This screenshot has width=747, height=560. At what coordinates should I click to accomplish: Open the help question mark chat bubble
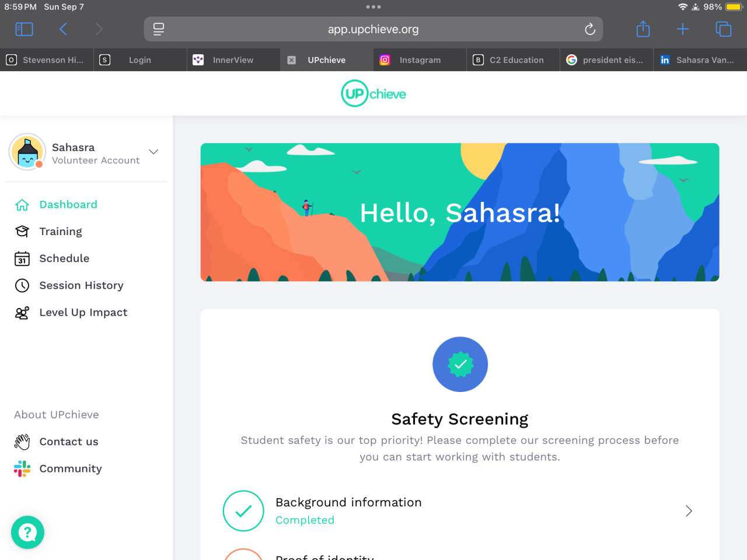(27, 532)
